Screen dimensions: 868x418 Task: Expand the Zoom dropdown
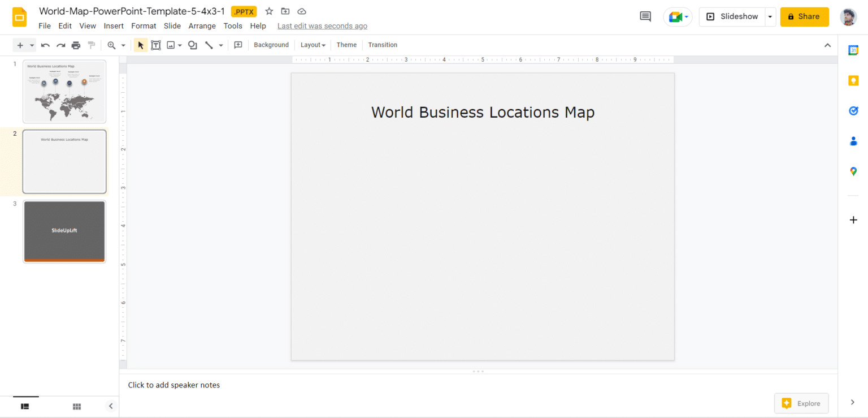(x=124, y=45)
